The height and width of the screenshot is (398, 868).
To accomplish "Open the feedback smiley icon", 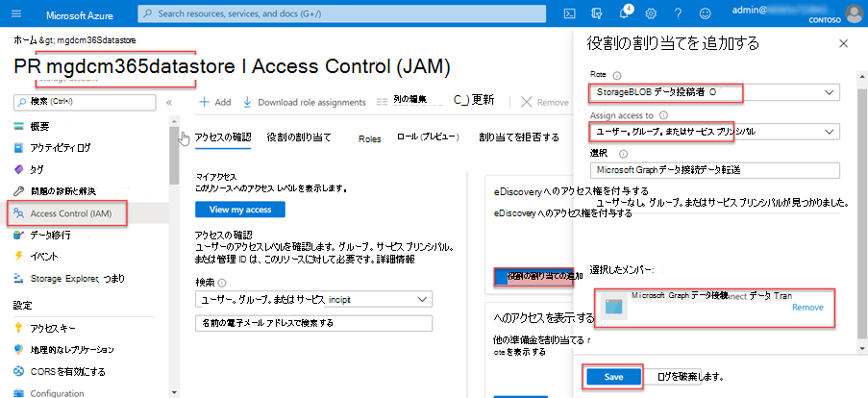I will [705, 14].
